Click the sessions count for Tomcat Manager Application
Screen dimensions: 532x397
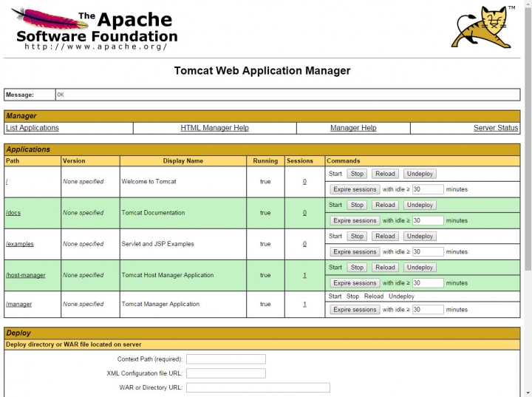coord(304,305)
